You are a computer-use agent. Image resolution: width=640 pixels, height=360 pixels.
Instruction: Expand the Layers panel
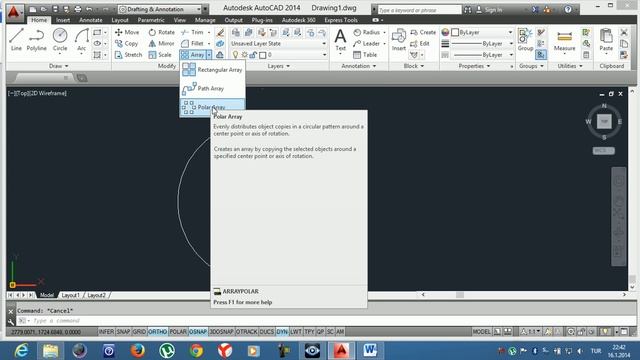point(279,66)
